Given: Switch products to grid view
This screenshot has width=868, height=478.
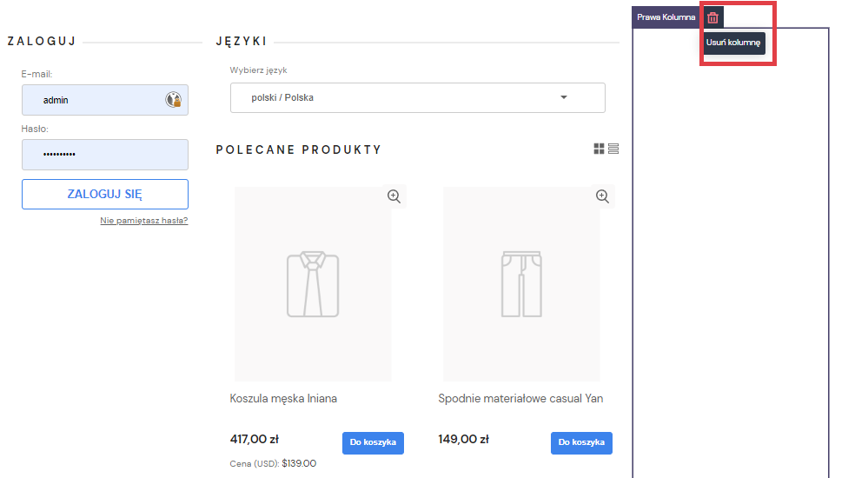Looking at the screenshot, I should click(x=599, y=149).
